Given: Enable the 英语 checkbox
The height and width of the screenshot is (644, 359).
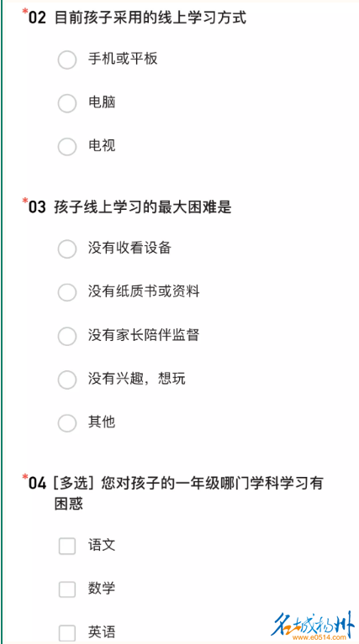Looking at the screenshot, I should coord(67,633).
